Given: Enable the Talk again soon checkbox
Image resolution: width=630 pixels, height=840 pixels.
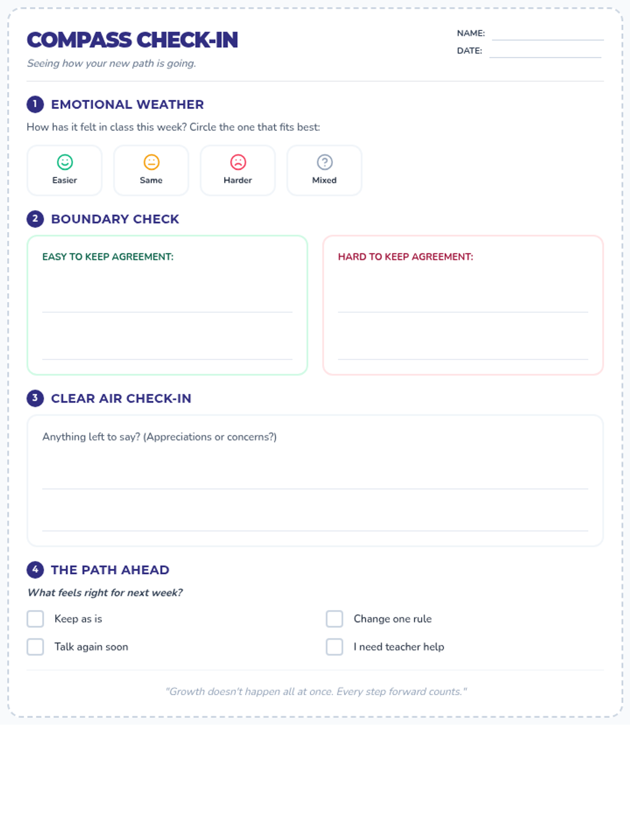Looking at the screenshot, I should point(35,646).
